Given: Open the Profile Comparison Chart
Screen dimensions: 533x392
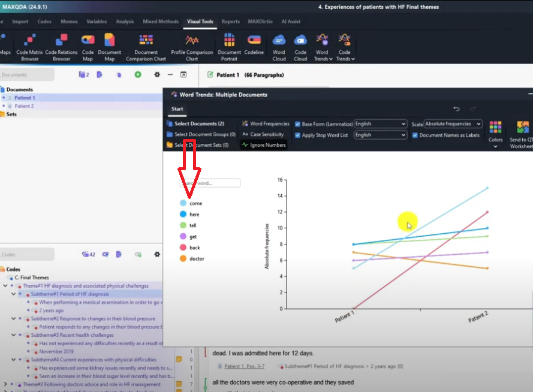Looking at the screenshot, I should click(x=192, y=47).
